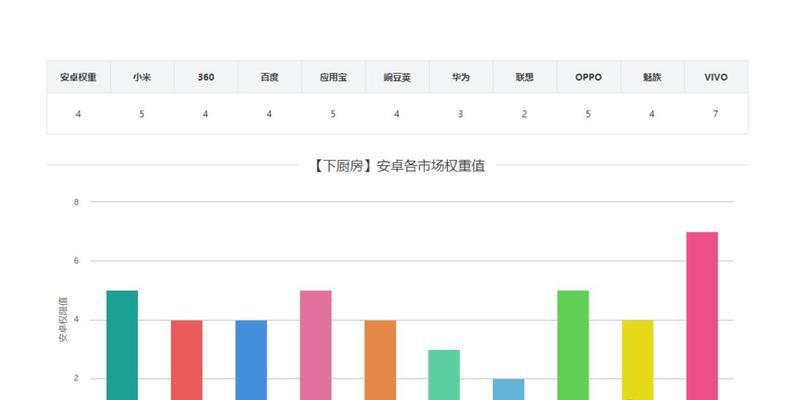802x400 pixels.
Task: Select the value 4 under 魅族
Action: coord(652,114)
